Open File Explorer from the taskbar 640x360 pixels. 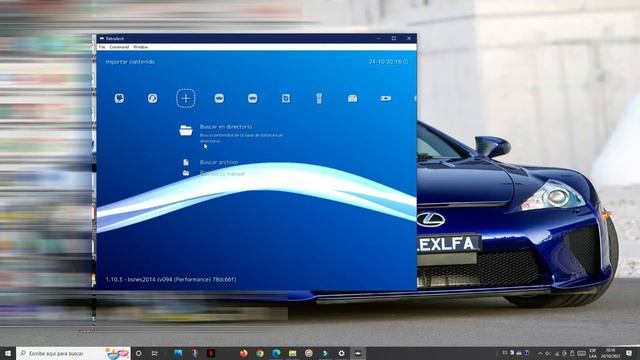click(x=293, y=353)
